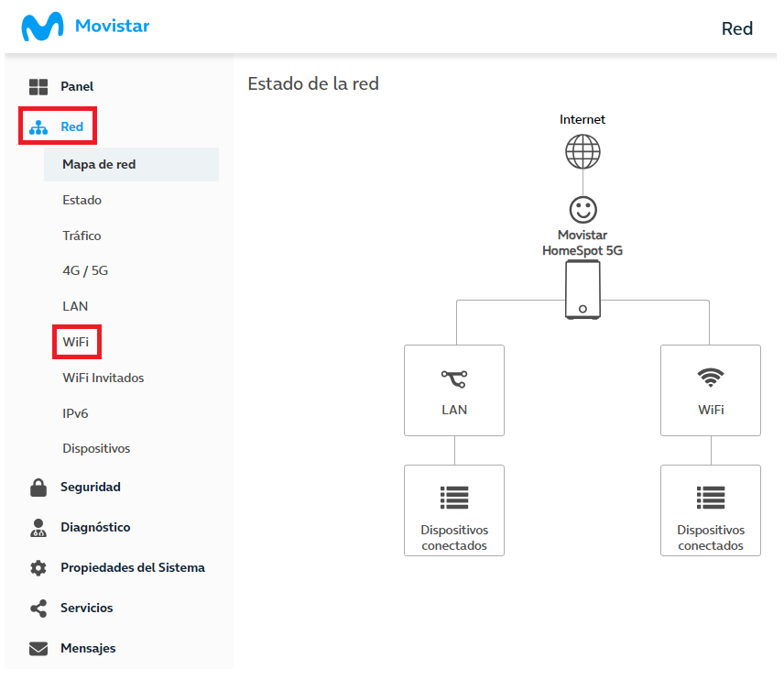The image size is (784, 680).
Task: Click the Internet globe icon
Action: (x=583, y=152)
